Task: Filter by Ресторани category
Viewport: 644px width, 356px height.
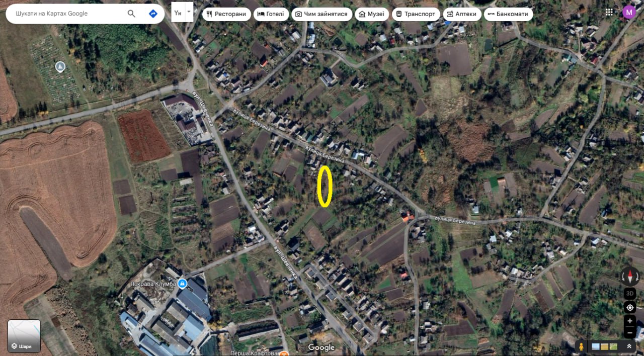Action: click(x=226, y=14)
